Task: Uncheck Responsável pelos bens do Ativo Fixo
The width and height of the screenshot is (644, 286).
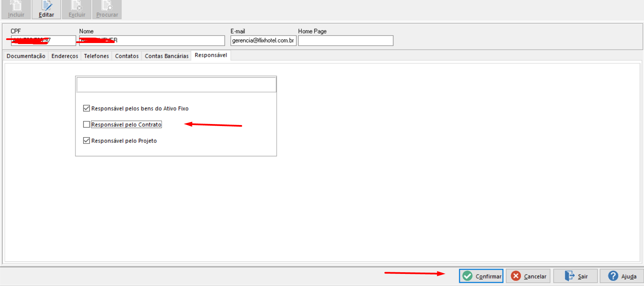Action: click(86, 108)
